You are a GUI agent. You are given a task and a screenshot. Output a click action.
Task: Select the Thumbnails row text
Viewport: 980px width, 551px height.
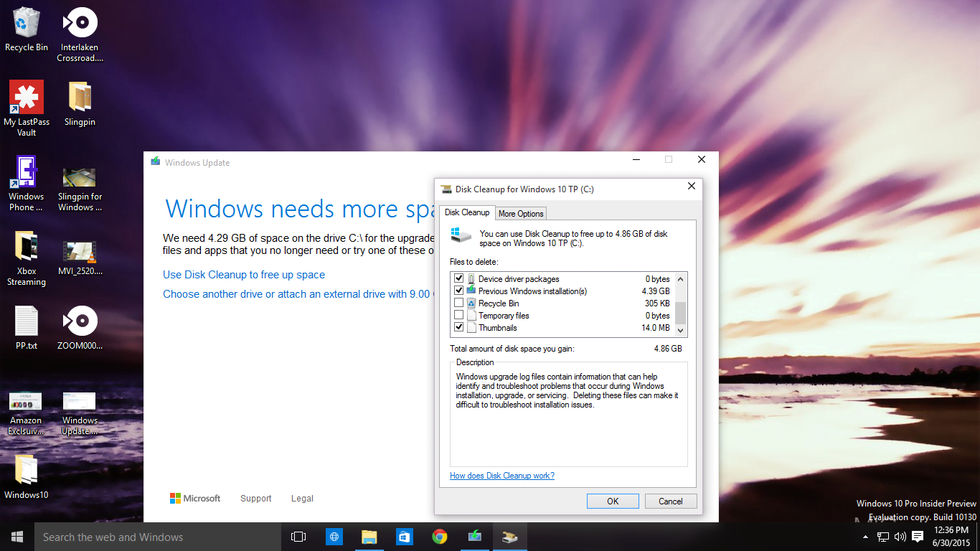click(498, 328)
